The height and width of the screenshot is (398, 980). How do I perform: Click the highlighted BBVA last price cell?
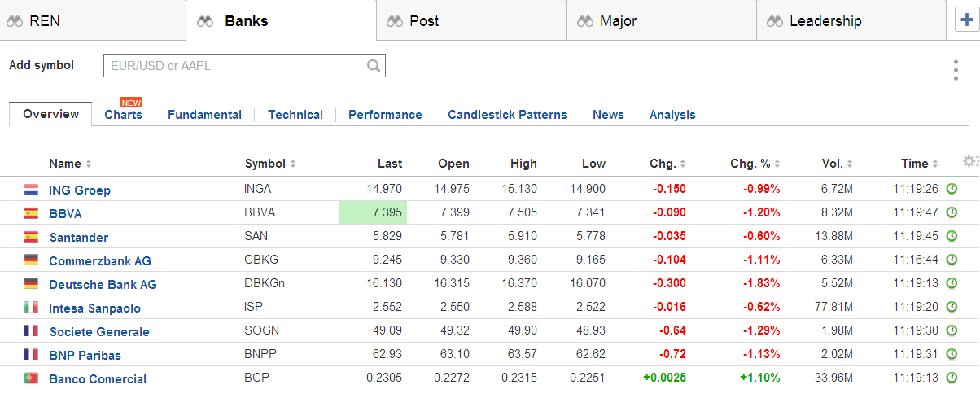tap(373, 213)
